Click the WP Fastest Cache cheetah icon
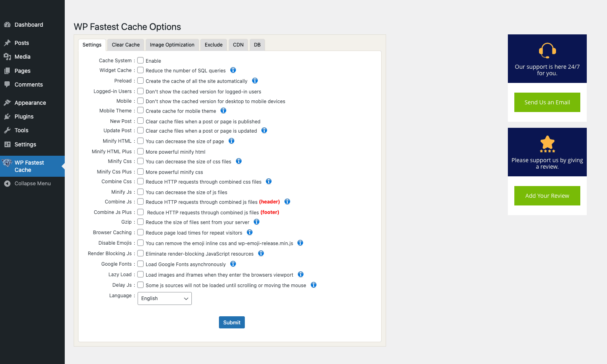Screen dimensions: 607x364 coord(7,163)
